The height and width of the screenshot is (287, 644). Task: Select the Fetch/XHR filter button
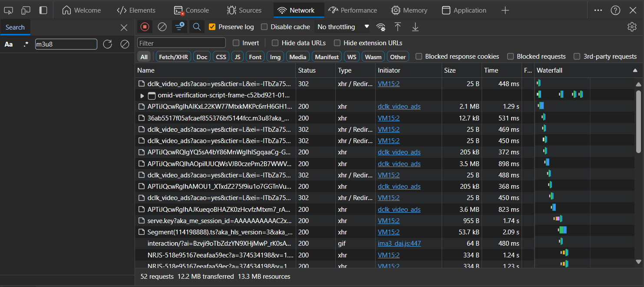point(173,57)
